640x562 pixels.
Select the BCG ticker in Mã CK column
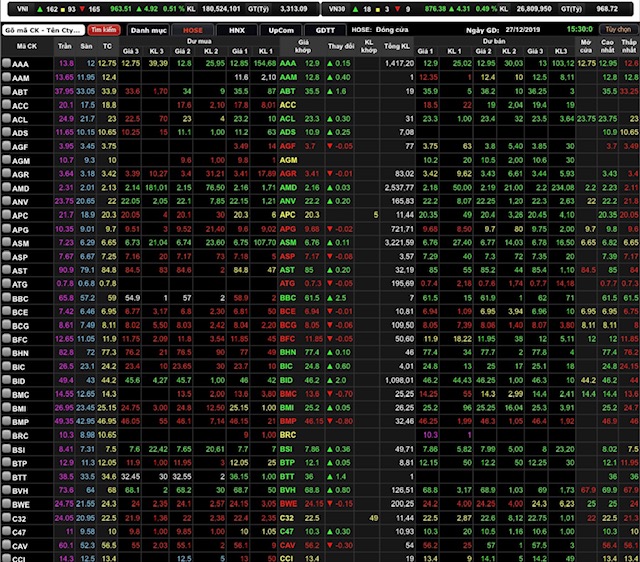(20, 326)
